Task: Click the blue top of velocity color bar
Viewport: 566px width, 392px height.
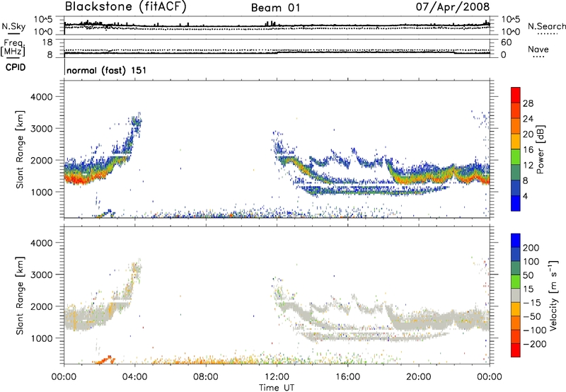Action: click(x=516, y=240)
